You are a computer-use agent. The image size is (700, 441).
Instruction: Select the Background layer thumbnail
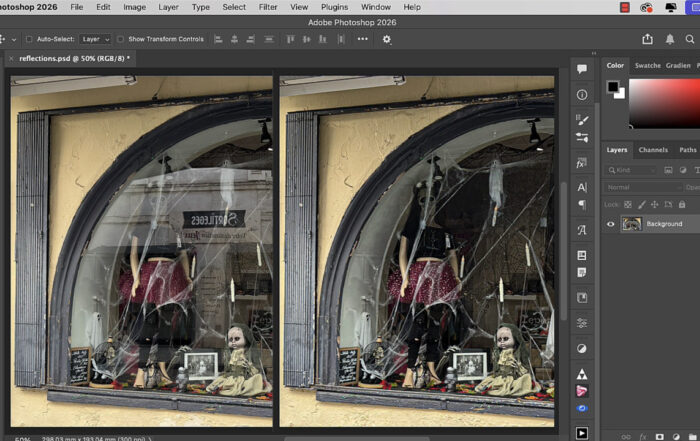click(x=631, y=224)
